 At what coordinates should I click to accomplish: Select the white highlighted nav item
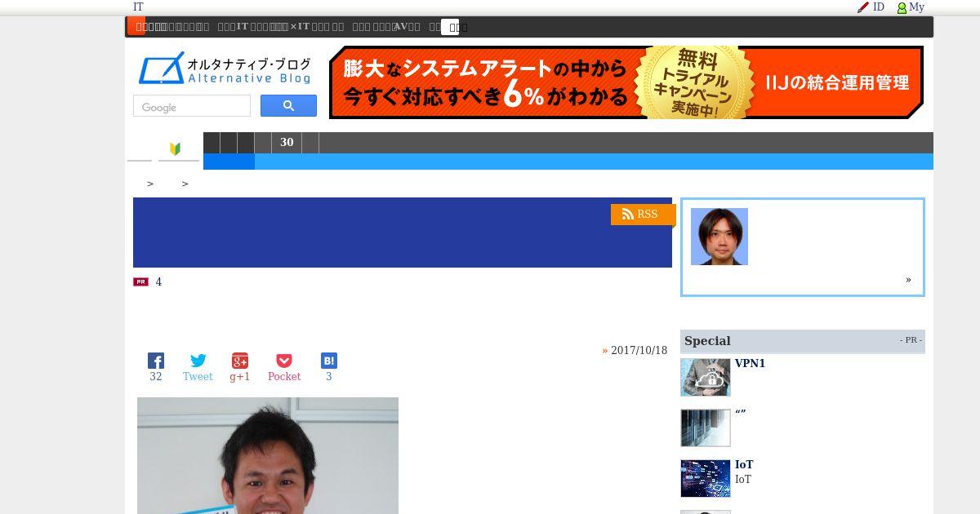coord(450,27)
